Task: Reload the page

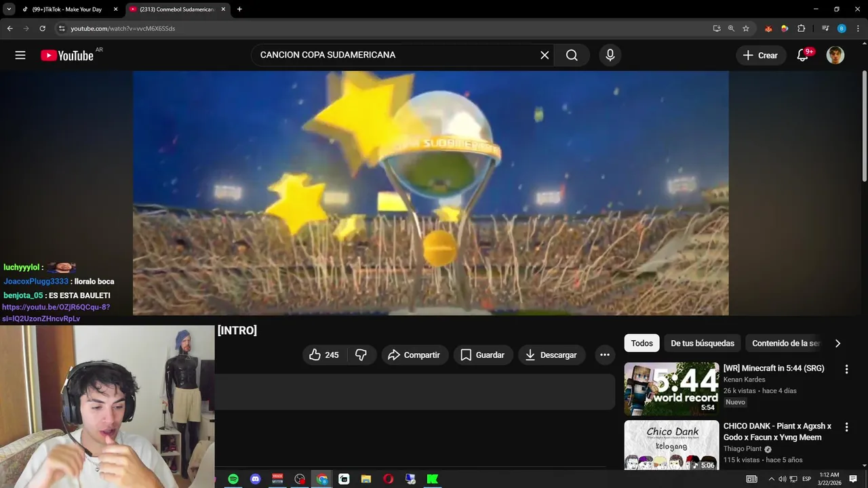Action: coord(42,28)
